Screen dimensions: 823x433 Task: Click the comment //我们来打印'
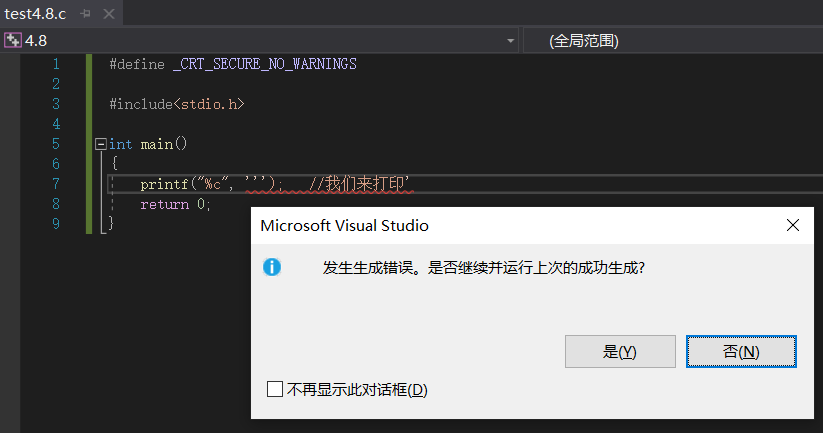[359, 184]
